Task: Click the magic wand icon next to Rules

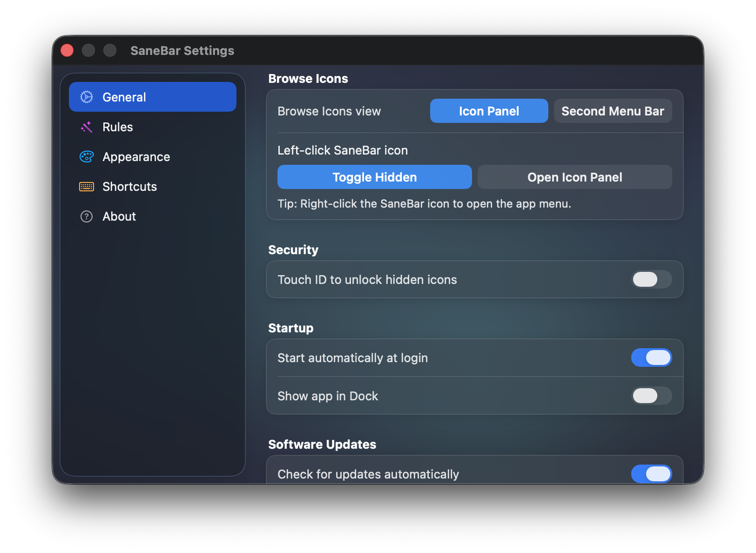Action: (x=86, y=127)
